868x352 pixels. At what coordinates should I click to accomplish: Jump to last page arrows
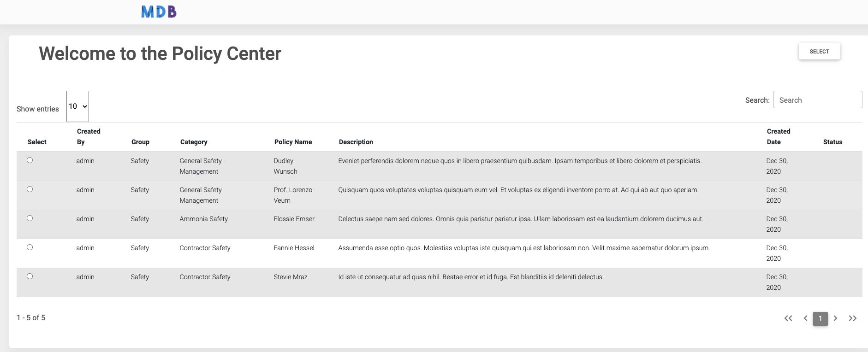[853, 318]
